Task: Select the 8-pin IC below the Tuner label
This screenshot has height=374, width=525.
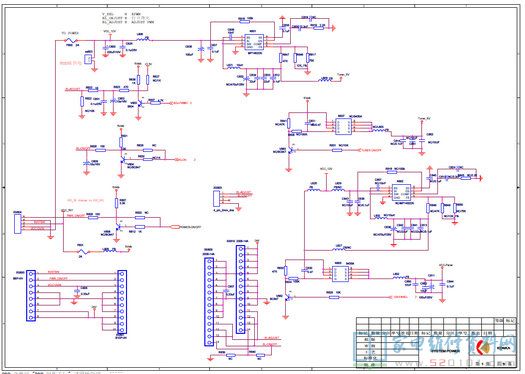Action: pyautogui.click(x=344, y=127)
